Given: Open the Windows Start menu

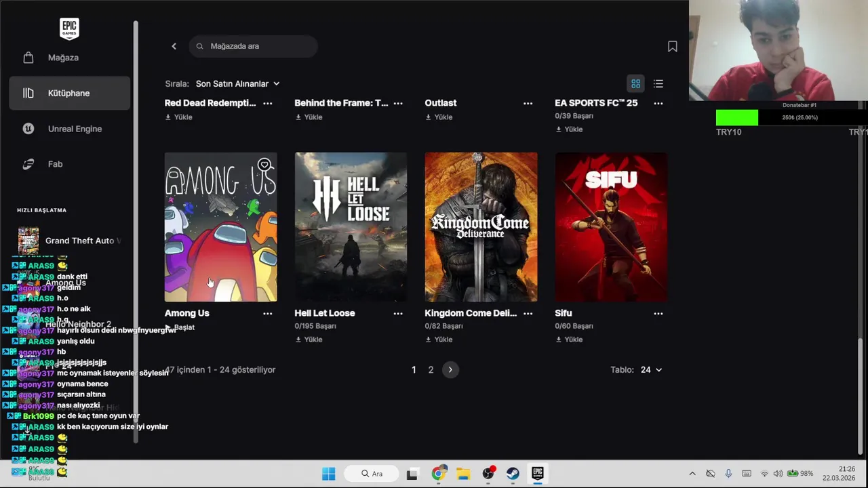Looking at the screenshot, I should pos(328,474).
